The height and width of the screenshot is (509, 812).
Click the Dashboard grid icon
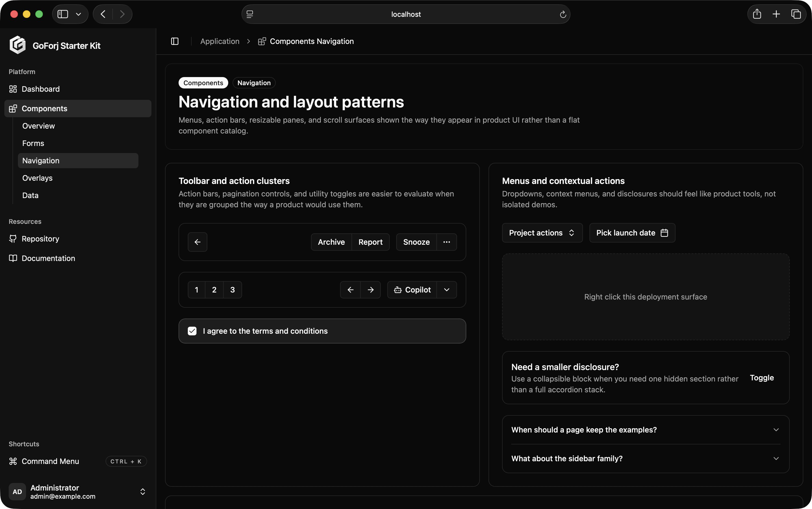pos(13,89)
